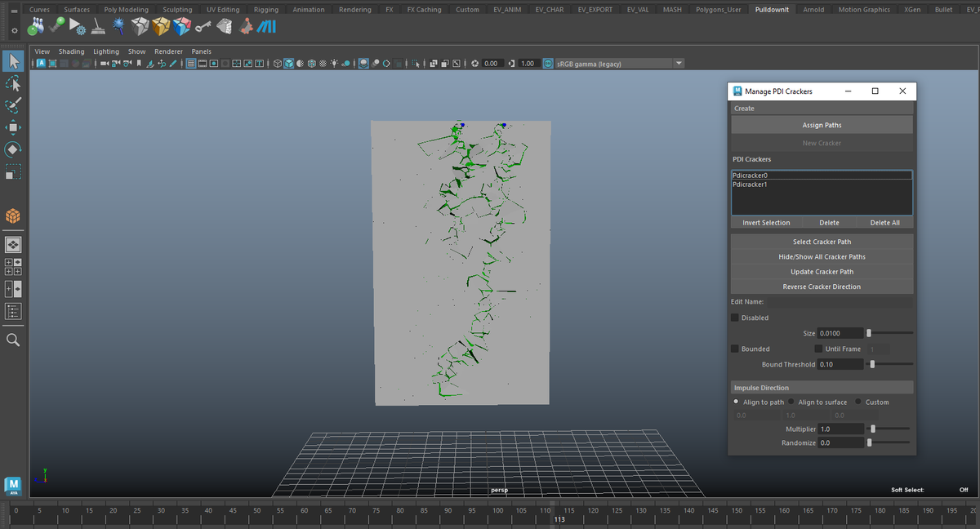Check the Bounded option
The height and width of the screenshot is (529, 980).
tap(734, 349)
